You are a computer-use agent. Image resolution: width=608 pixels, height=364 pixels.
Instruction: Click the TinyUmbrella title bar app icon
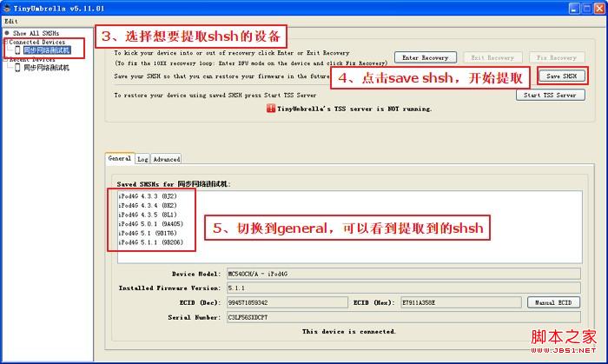7,8
